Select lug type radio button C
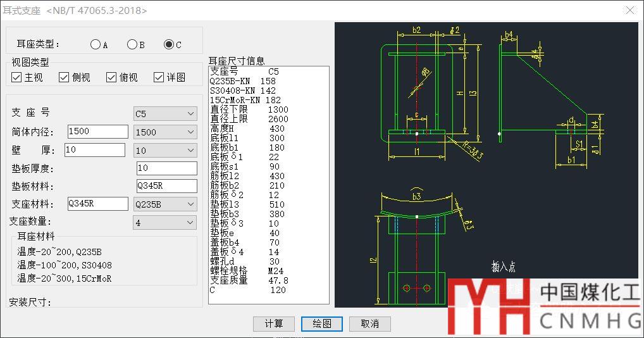The image size is (644, 338). pos(169,44)
